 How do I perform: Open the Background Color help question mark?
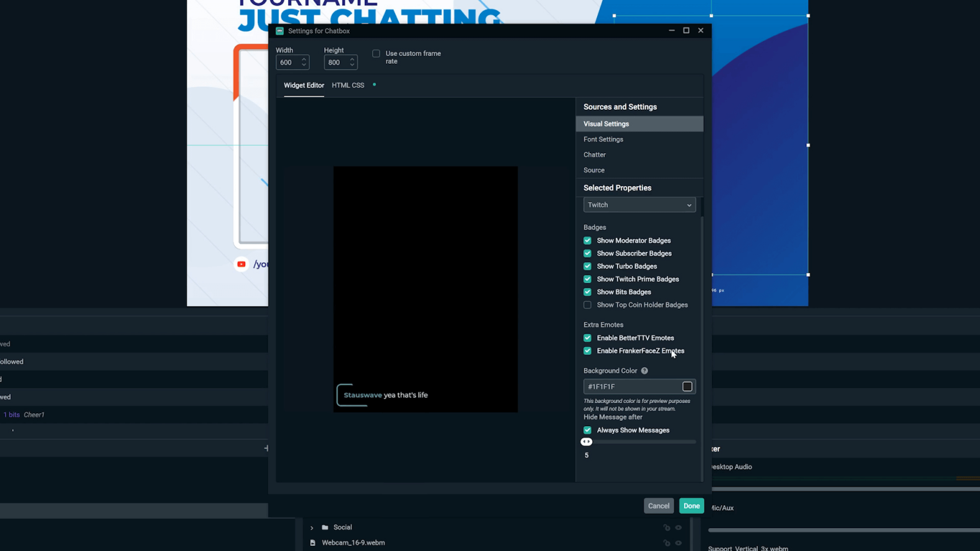[x=644, y=371]
